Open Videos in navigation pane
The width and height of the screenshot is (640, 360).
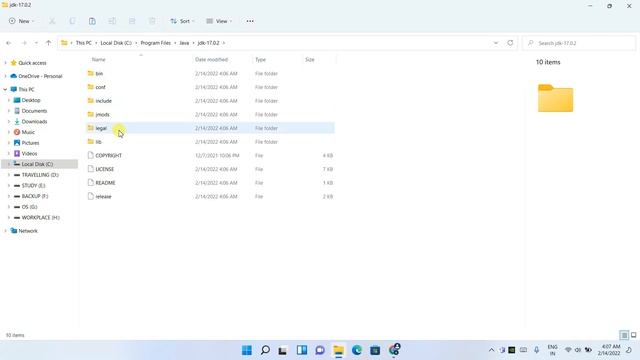click(x=29, y=153)
